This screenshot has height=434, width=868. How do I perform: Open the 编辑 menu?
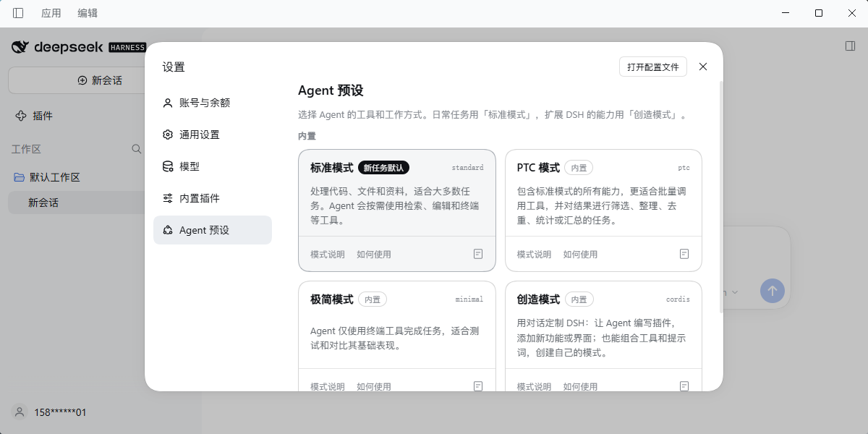click(x=88, y=13)
